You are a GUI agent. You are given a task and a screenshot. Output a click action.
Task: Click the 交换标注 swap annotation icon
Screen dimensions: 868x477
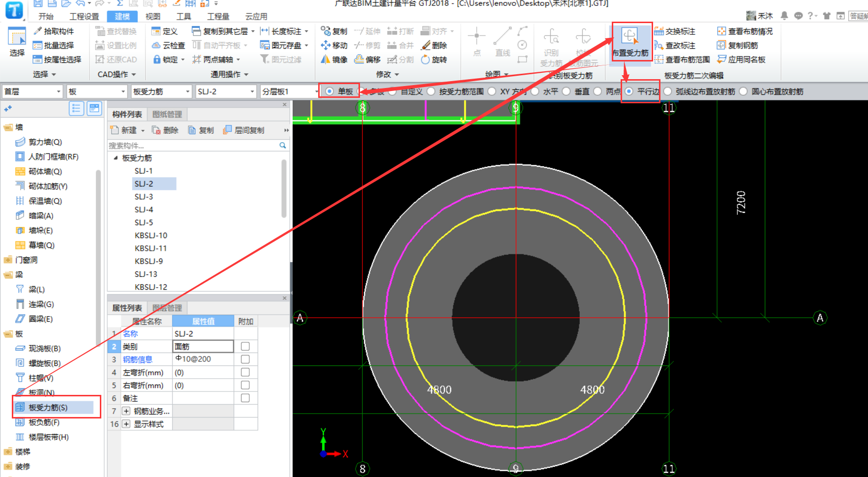click(659, 31)
